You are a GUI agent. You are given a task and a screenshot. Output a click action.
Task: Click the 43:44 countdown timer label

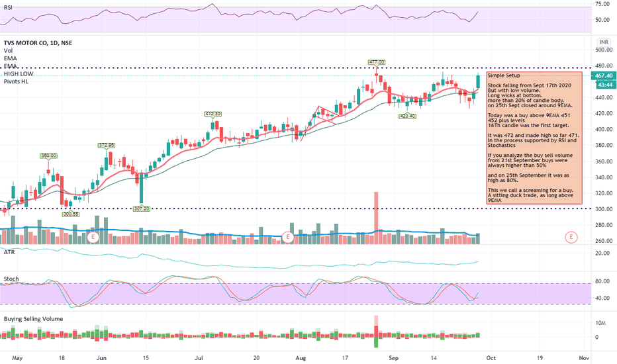(x=605, y=85)
